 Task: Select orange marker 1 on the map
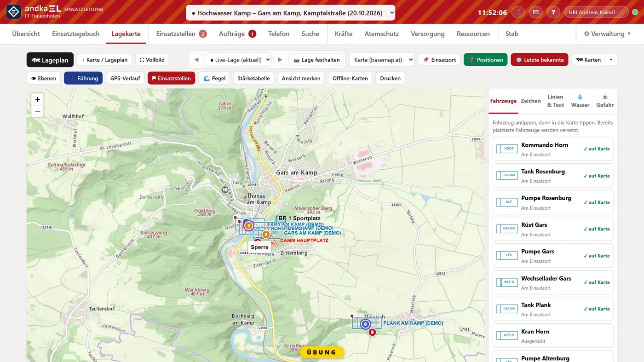pyautogui.click(x=248, y=225)
